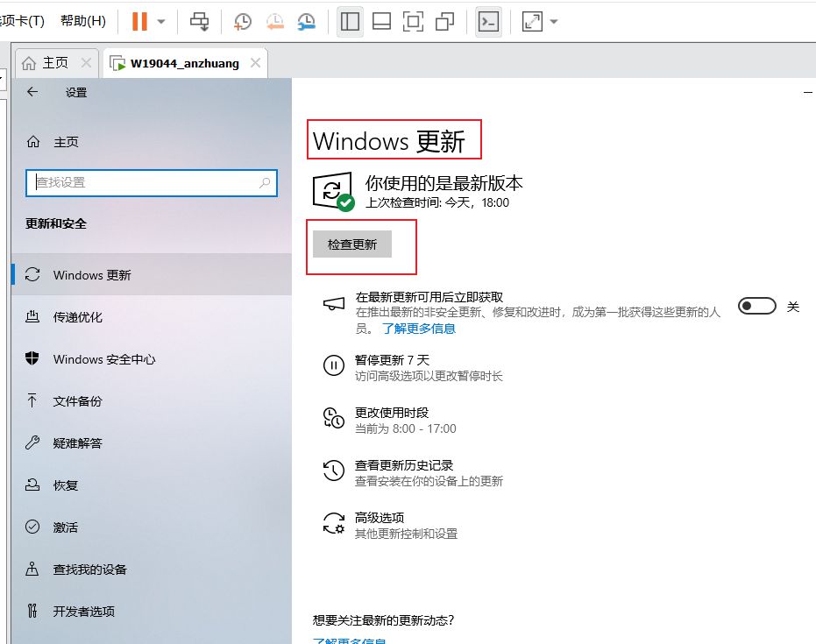Screen dimensions: 816x644
Task: Close the W19044_anzhuang tab
Action: tap(256, 63)
